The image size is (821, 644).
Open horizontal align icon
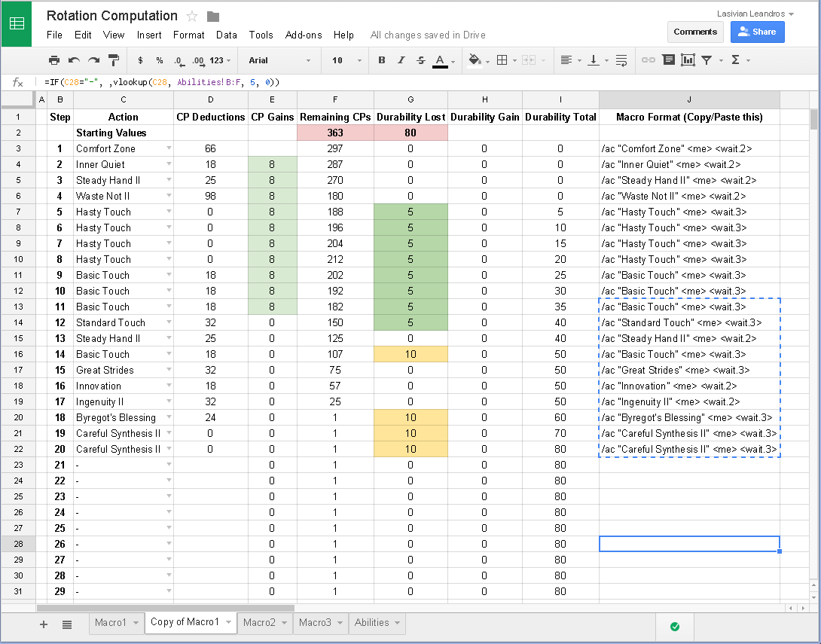[566, 60]
